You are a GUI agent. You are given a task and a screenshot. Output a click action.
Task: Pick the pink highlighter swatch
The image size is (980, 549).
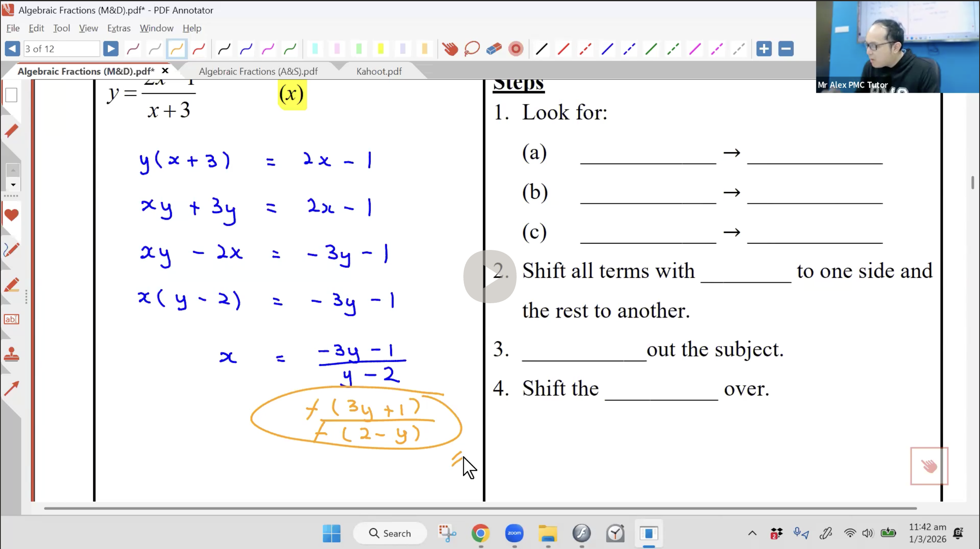[x=337, y=49]
